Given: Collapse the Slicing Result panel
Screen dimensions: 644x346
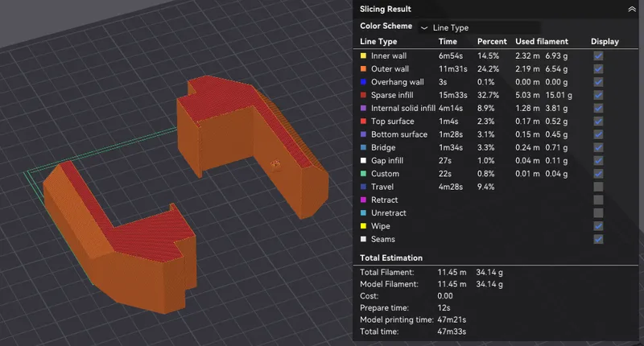Looking at the screenshot, I should [632, 9].
